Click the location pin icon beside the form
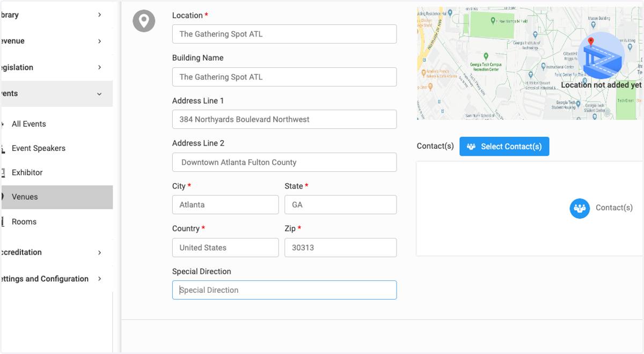Image resolution: width=644 pixels, height=354 pixels. click(x=144, y=21)
